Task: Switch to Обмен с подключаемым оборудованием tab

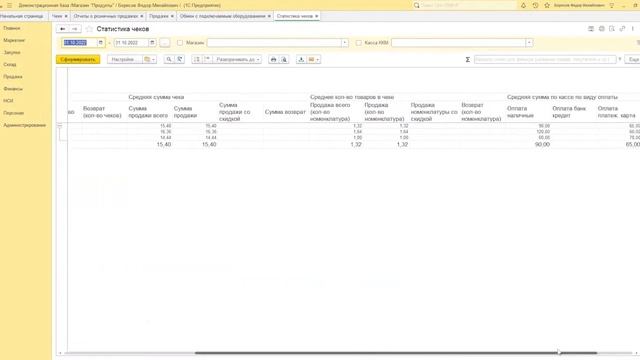Action: (222, 16)
